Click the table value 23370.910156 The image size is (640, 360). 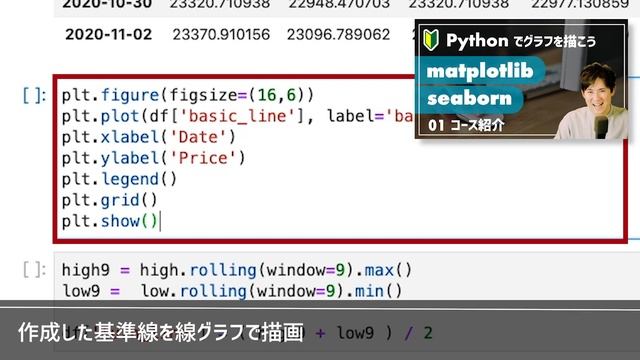[x=221, y=34]
